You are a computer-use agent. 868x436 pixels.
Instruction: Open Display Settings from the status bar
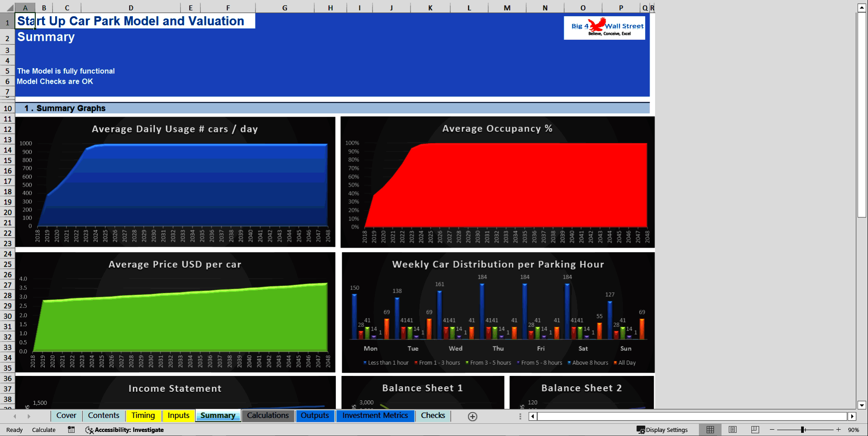(663, 430)
